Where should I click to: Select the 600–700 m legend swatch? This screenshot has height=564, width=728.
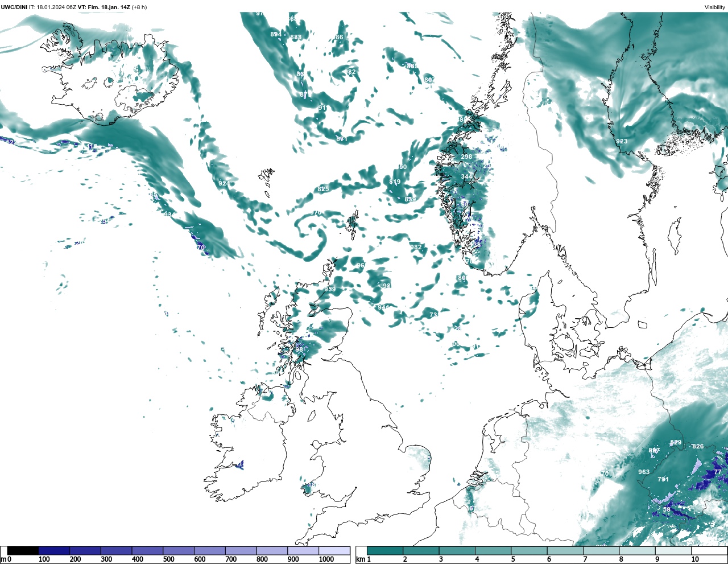pos(209,551)
